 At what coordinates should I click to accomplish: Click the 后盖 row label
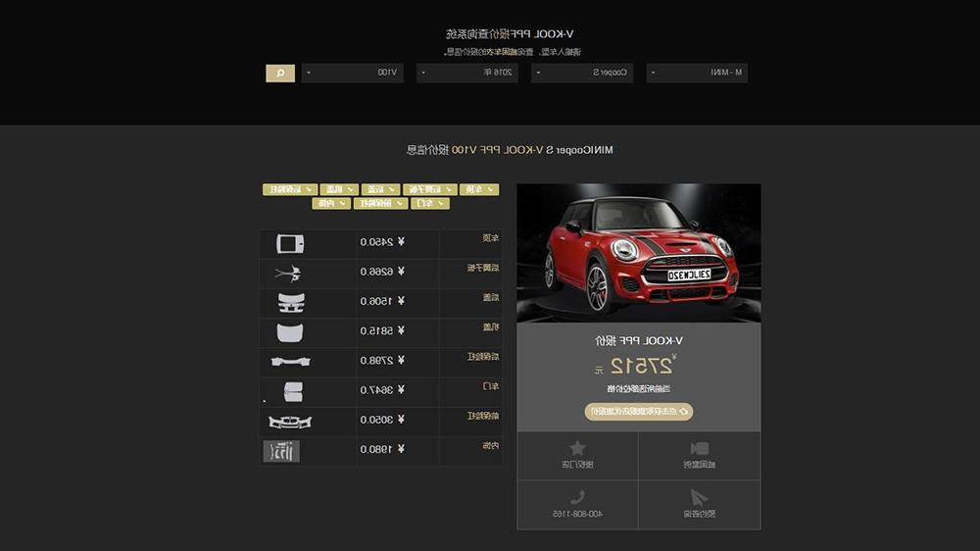coord(491,298)
